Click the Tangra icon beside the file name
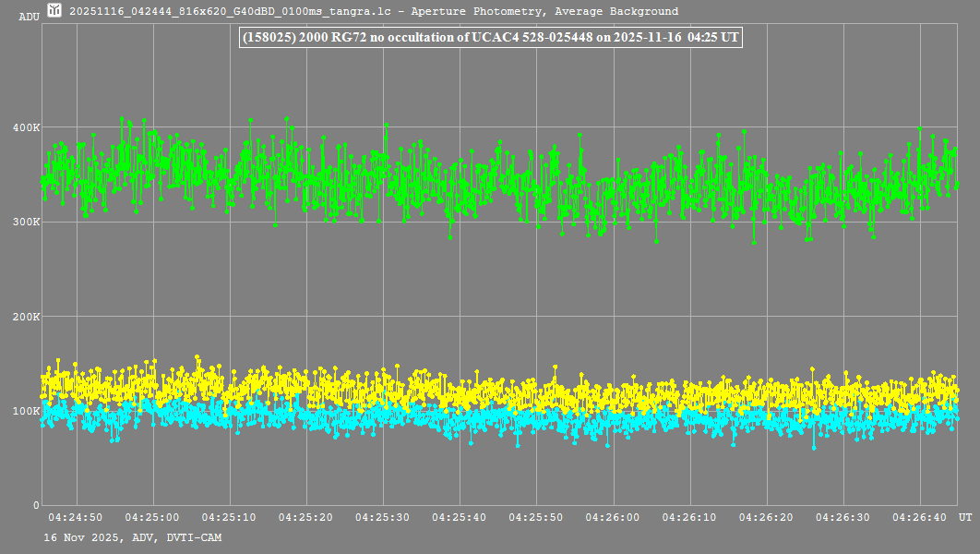The width and height of the screenshot is (980, 554). tap(55, 11)
